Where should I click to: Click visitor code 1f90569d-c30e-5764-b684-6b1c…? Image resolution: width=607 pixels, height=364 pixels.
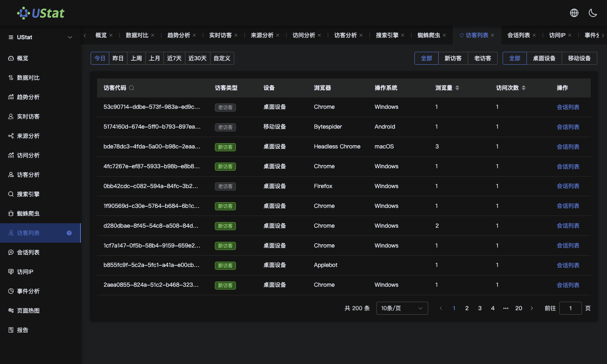(x=151, y=206)
